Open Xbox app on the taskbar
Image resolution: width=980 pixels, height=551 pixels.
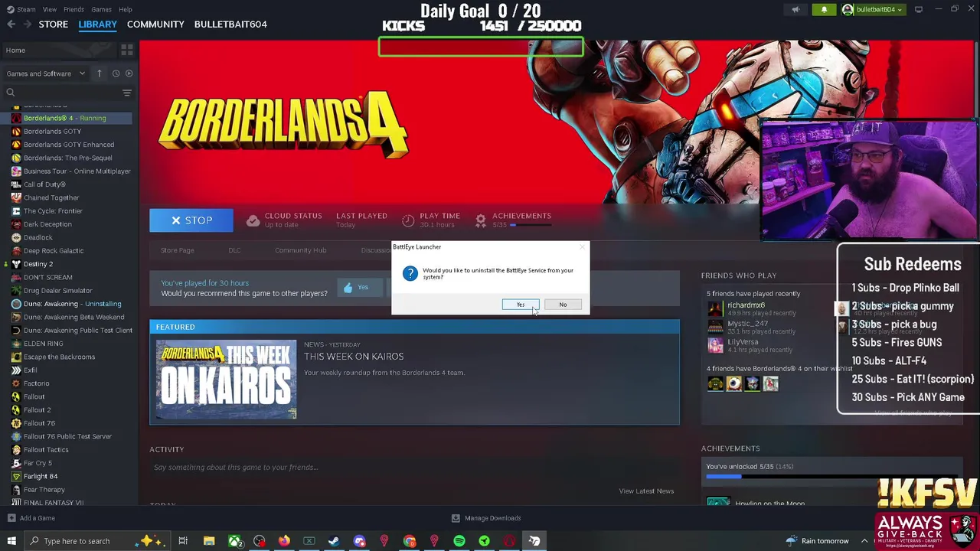click(x=235, y=541)
